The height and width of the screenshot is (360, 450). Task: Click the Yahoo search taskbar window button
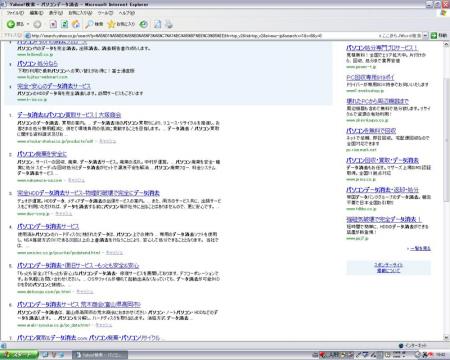[x=100, y=355]
